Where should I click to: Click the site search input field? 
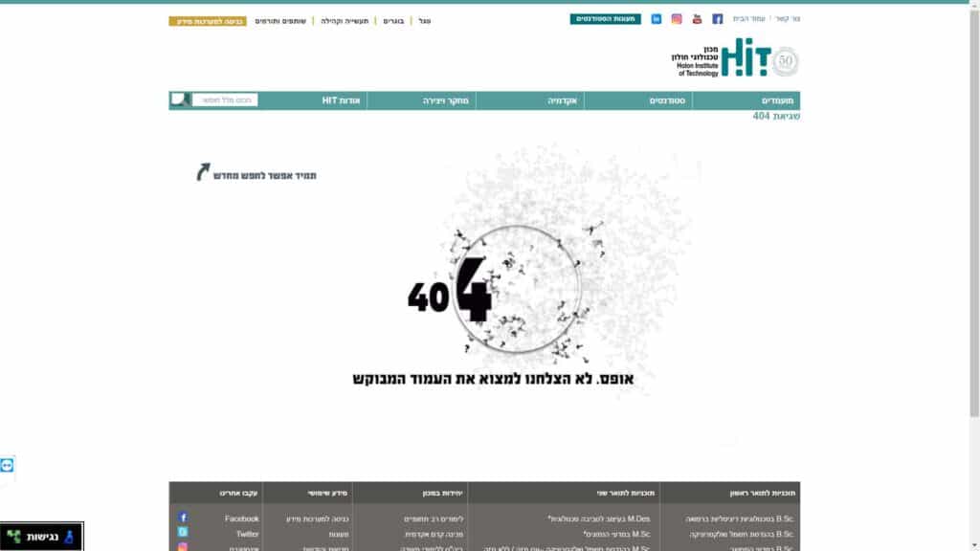coord(225,99)
